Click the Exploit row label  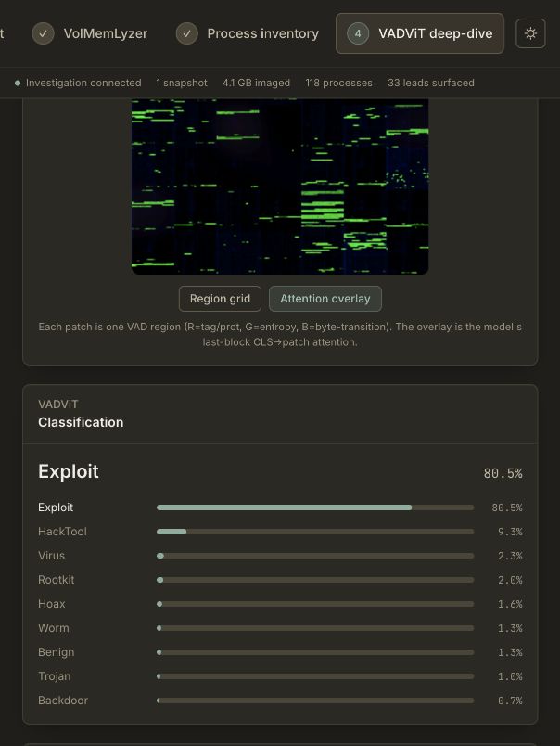click(x=56, y=508)
